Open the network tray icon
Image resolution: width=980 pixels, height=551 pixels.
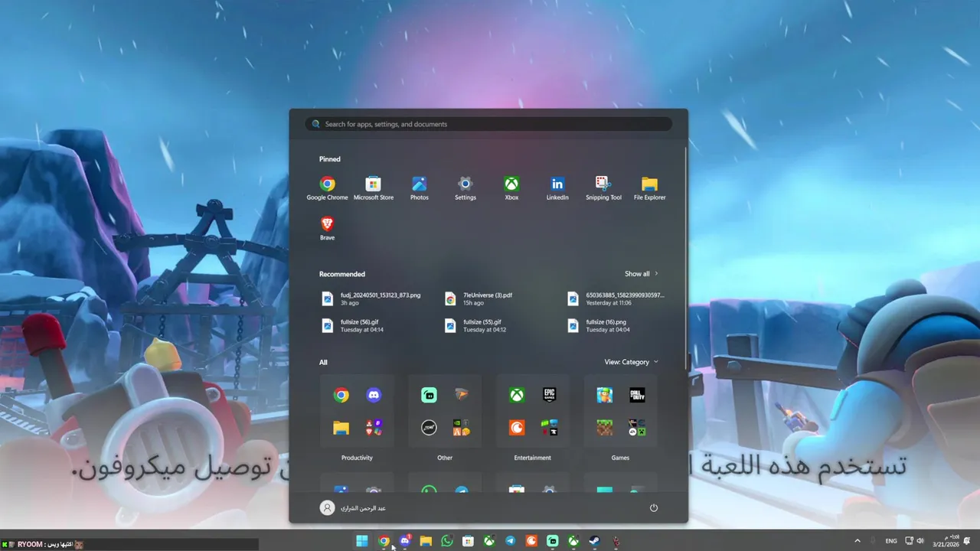click(x=909, y=541)
